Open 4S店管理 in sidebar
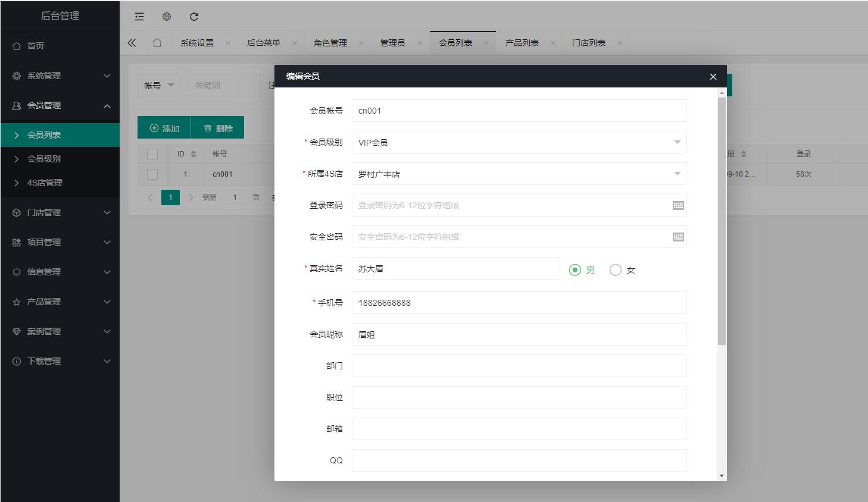The image size is (868, 502). (60, 183)
